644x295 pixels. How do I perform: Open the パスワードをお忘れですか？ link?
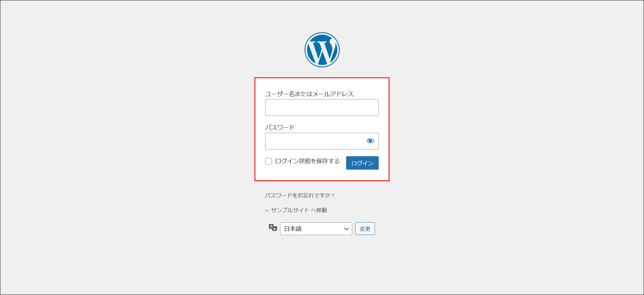(x=300, y=195)
